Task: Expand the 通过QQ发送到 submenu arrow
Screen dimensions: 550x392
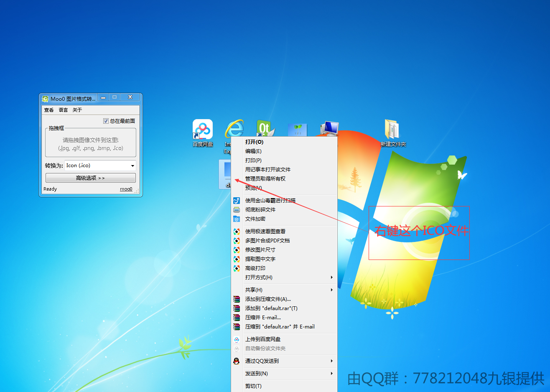Action: pos(332,361)
